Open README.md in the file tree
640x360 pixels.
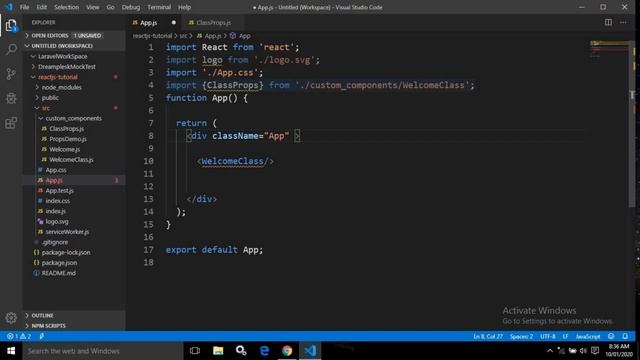[58, 273]
